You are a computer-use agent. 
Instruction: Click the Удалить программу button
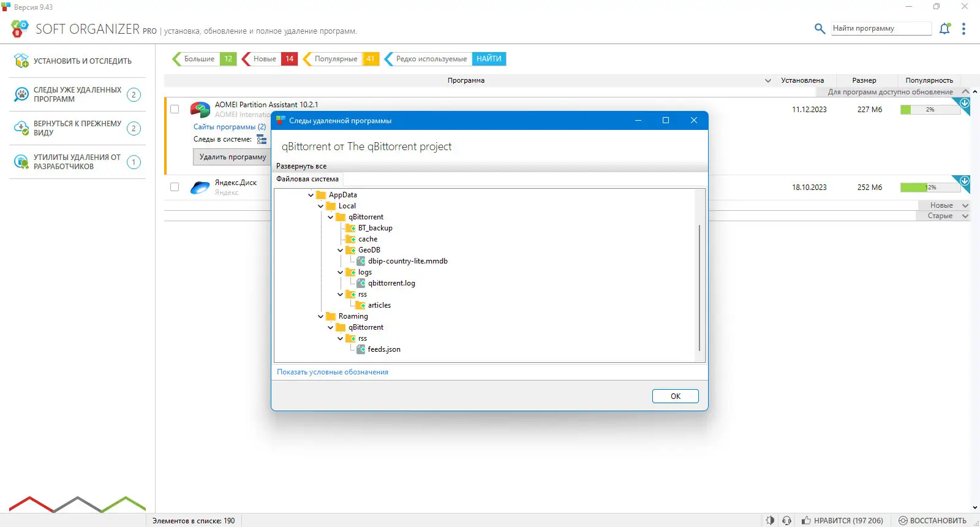pos(233,157)
